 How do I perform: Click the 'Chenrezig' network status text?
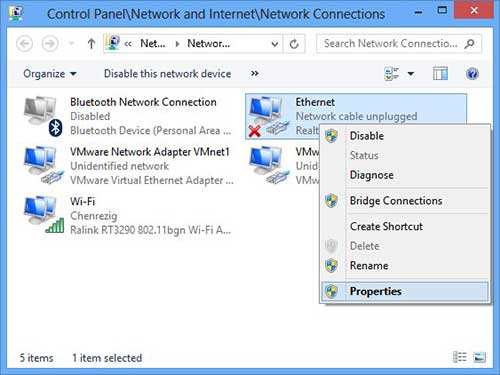[x=94, y=216]
